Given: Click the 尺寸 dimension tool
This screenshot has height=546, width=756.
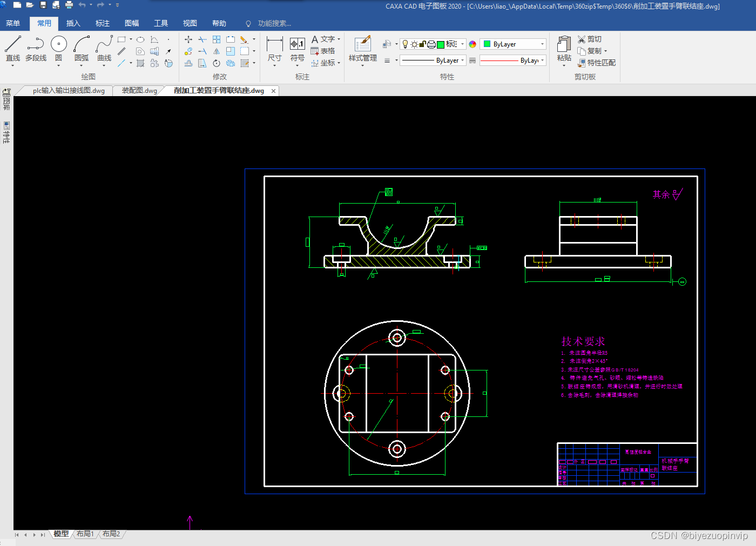Looking at the screenshot, I should [x=274, y=49].
